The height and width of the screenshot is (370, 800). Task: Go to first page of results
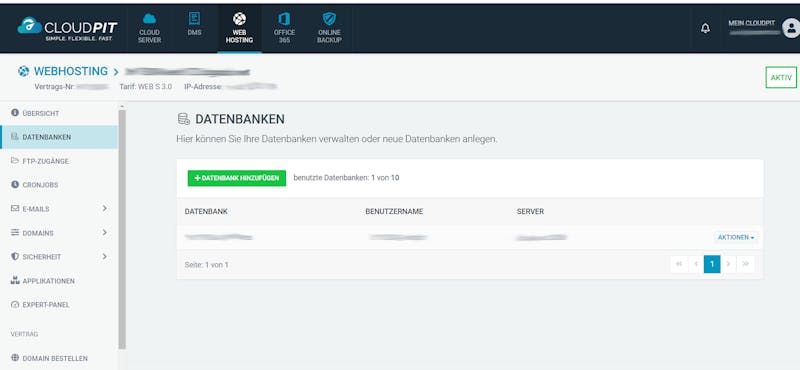(679, 264)
